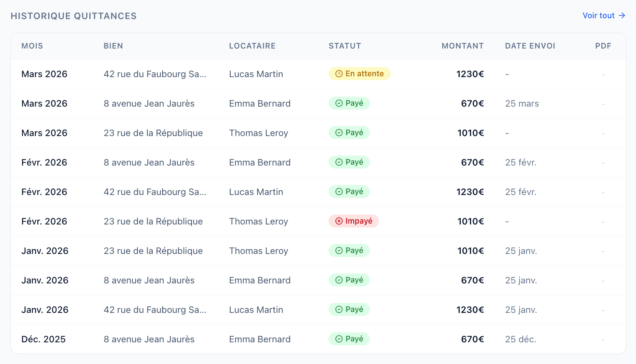Click the Payé checkmark icon for Emma Bernard Mars 2026
Viewport: 636px width, 364px height.
pos(339,103)
